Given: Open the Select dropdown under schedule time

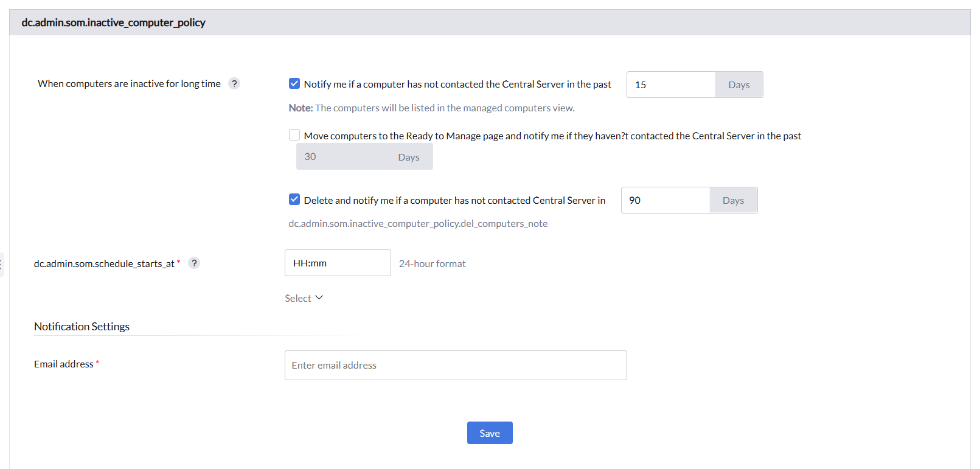Looking at the screenshot, I should (304, 298).
